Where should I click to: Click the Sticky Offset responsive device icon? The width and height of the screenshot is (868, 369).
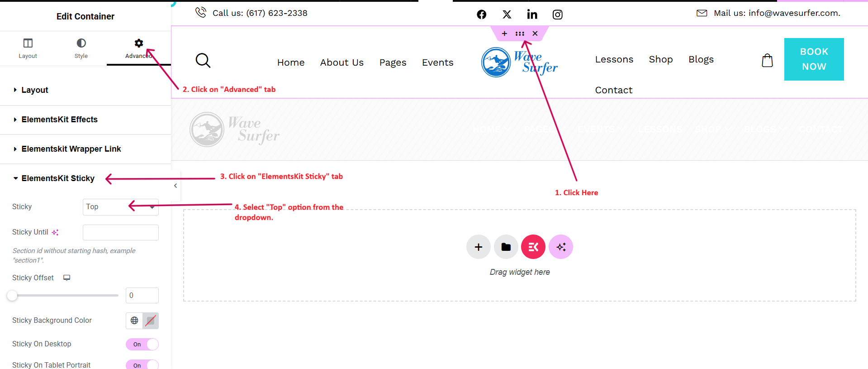coord(66,278)
